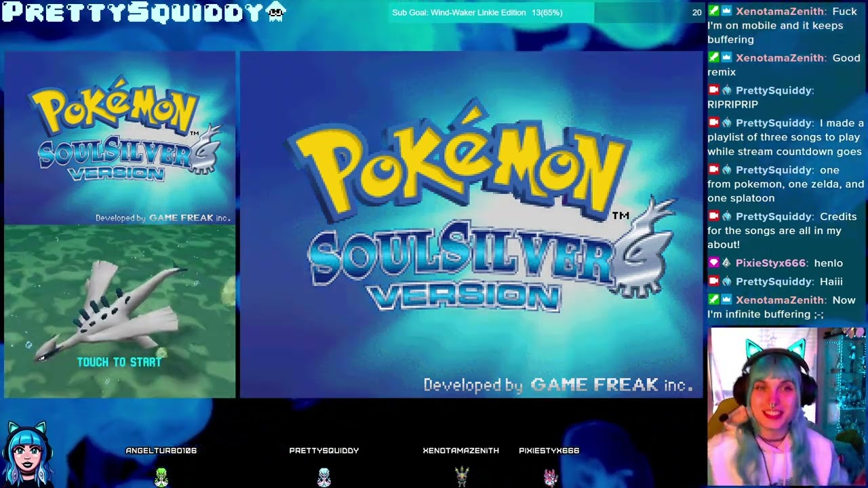Click the RIPRIPRIP chat message text
Viewport: 868px width, 488px height.
(732, 105)
